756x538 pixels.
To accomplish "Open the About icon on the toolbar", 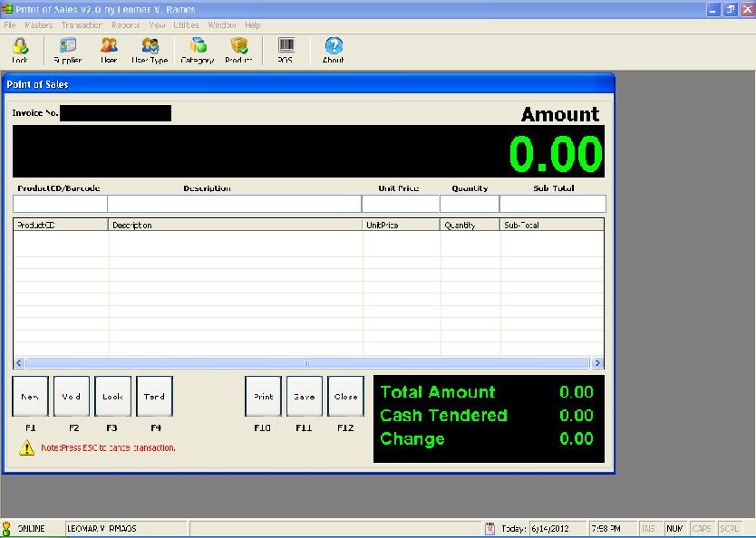I will click(332, 49).
